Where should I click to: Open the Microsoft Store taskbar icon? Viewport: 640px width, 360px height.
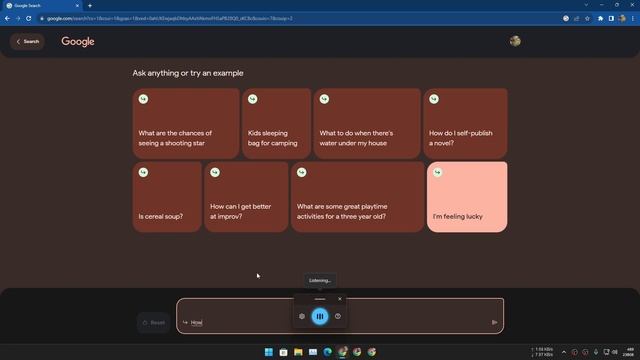[x=283, y=352]
